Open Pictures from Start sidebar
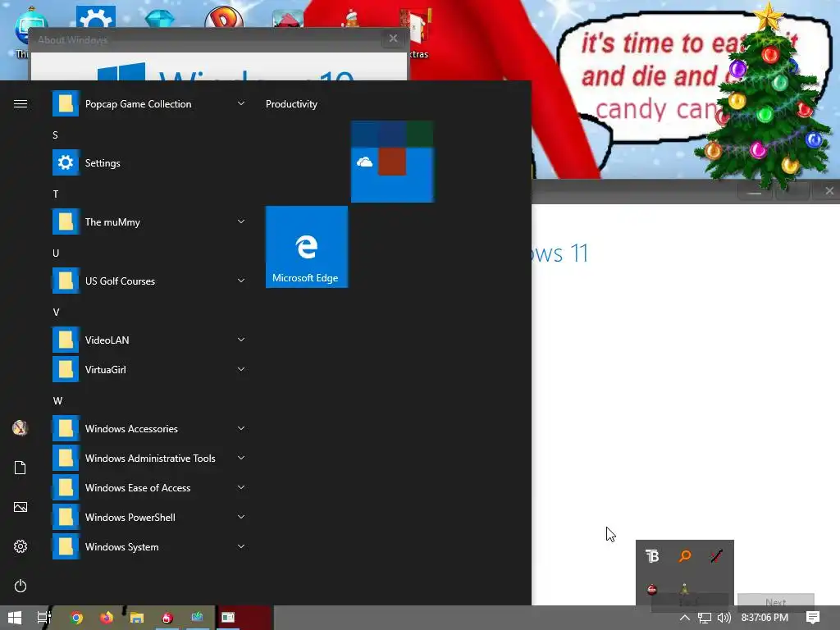 pos(21,507)
